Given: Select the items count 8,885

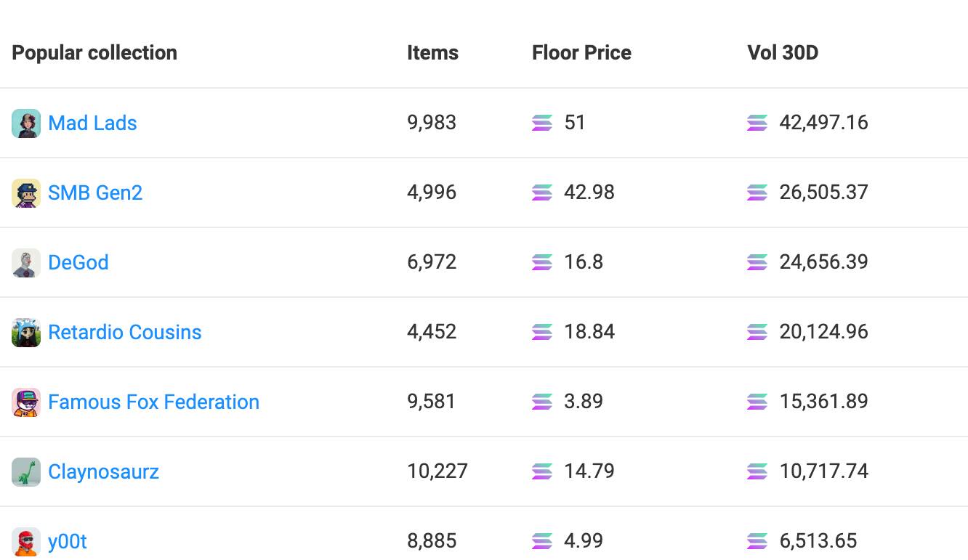Looking at the screenshot, I should (432, 541).
